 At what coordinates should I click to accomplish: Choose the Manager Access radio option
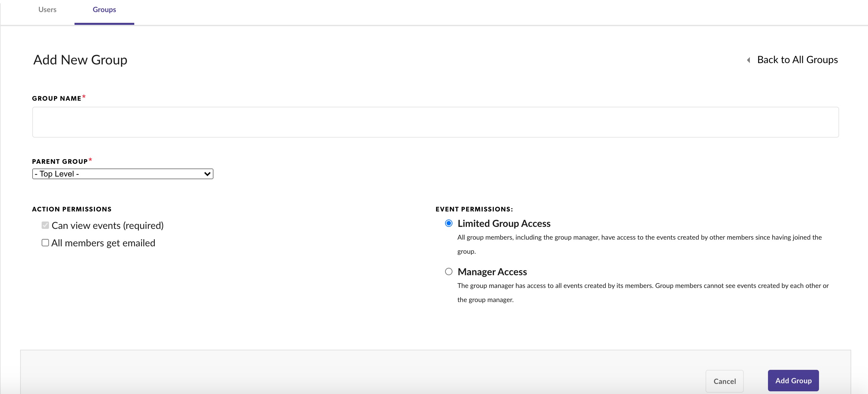pyautogui.click(x=448, y=272)
